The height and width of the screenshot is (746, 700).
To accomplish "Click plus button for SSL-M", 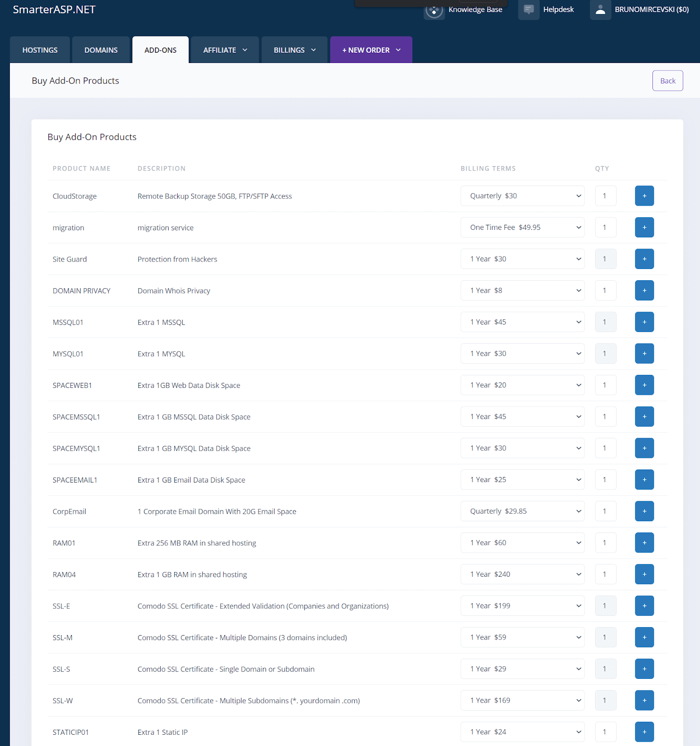I will pos(644,637).
